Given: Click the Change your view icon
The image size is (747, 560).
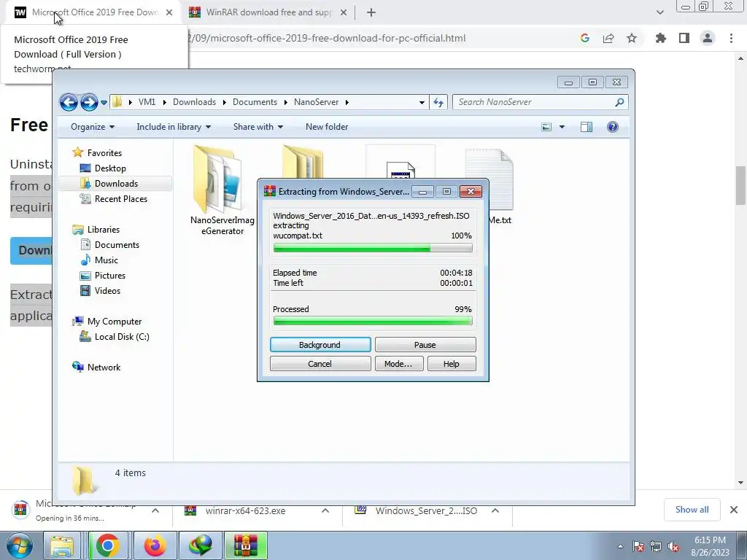Looking at the screenshot, I should click(x=546, y=127).
